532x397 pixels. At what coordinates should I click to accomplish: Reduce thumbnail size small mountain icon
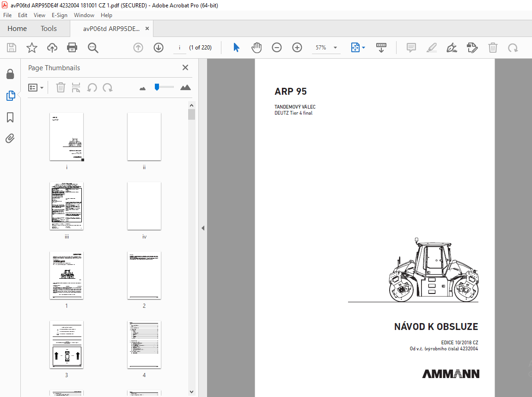142,89
